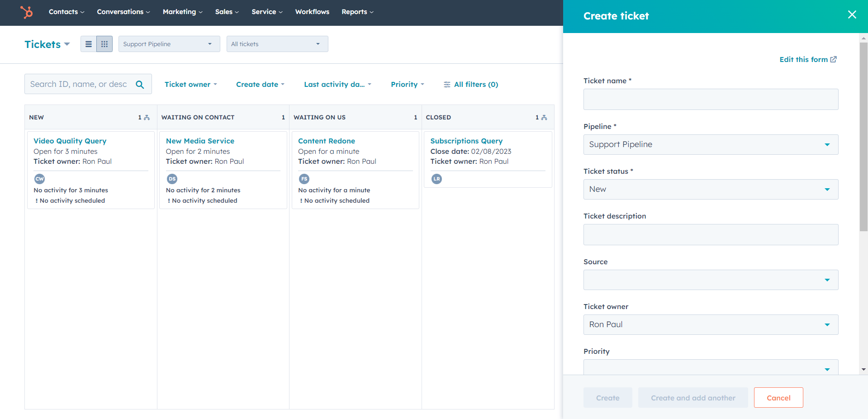Screen dimensions: 868x419
Task: Open the Support Pipeline selector in toolbar
Action: [169, 44]
